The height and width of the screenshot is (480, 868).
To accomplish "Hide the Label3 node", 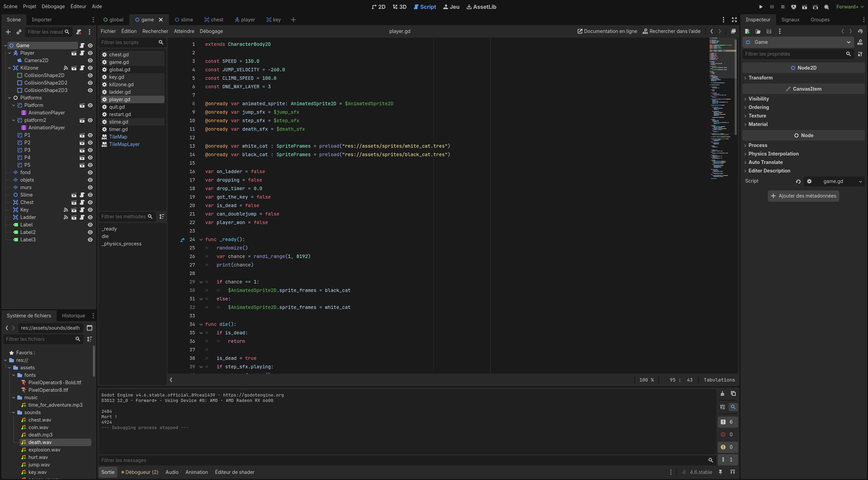I will click(x=90, y=240).
